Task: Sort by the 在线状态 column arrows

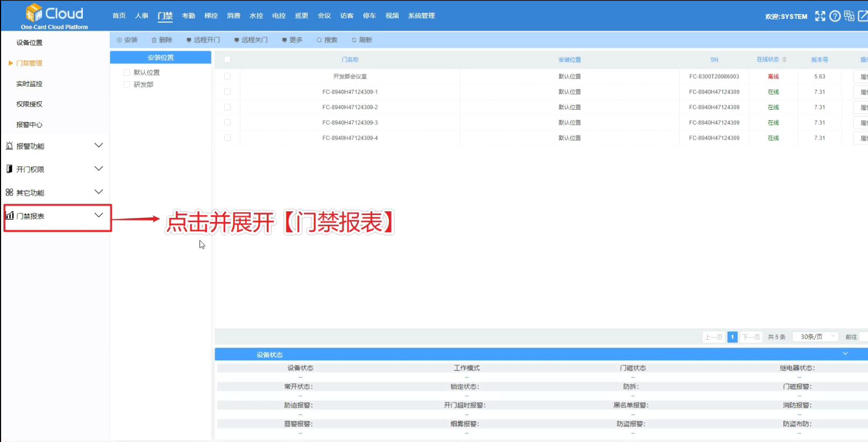Action: (x=785, y=60)
